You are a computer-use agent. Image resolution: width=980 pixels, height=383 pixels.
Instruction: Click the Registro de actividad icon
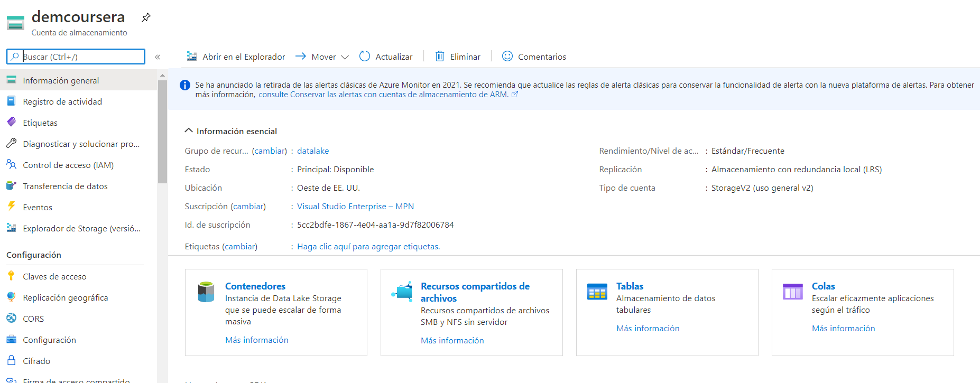point(11,101)
